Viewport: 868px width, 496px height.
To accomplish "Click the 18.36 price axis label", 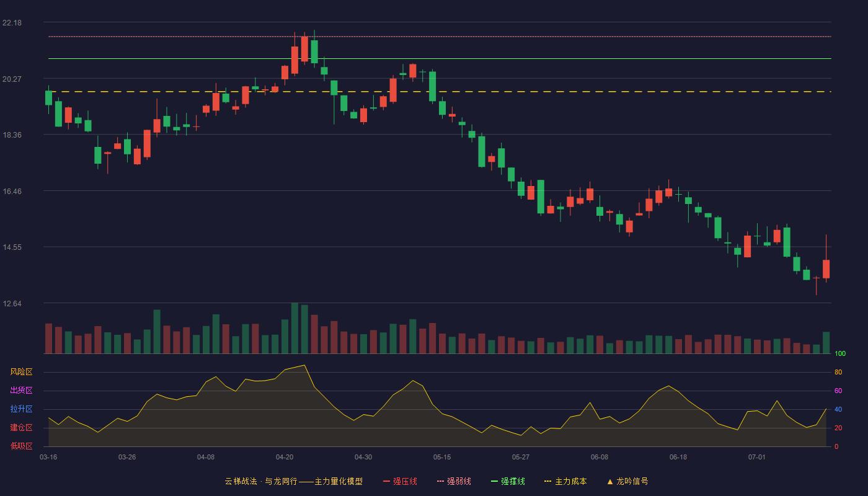I will point(12,135).
